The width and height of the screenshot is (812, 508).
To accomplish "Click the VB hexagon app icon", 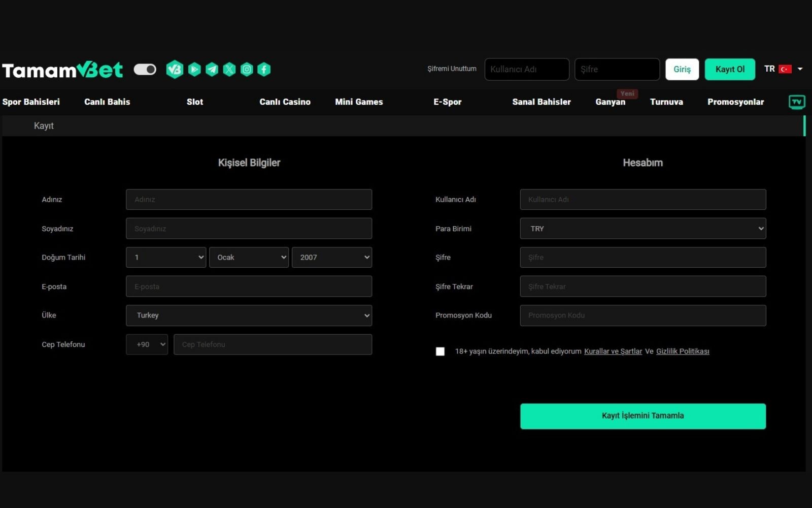I will 175,69.
